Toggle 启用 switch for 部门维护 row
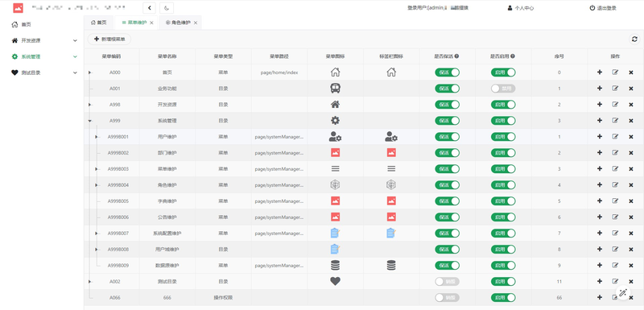The width and height of the screenshot is (644, 310). click(503, 153)
